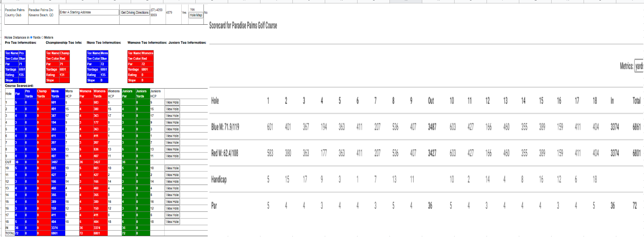Click the Red W: 62.4/108 row label
Viewport: 644px width, 237px height.
pyautogui.click(x=225, y=153)
